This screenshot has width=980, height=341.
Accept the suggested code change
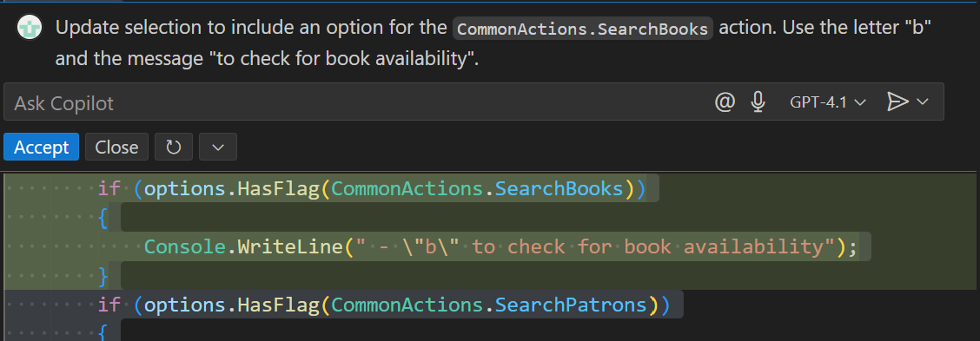coord(41,147)
